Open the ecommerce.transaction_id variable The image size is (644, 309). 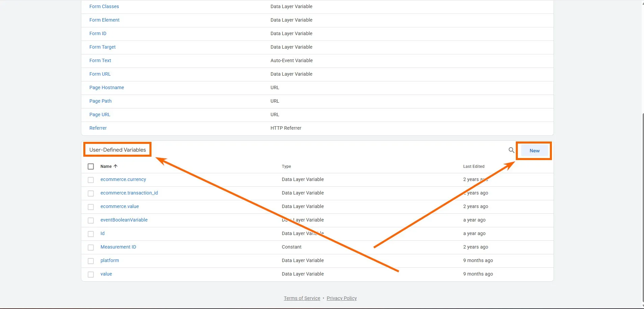129,193
